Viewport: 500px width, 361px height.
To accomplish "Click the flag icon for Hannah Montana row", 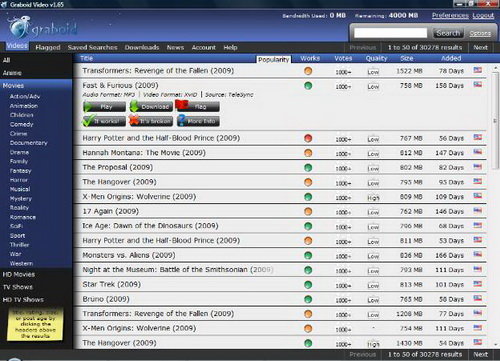I will coord(478,152).
